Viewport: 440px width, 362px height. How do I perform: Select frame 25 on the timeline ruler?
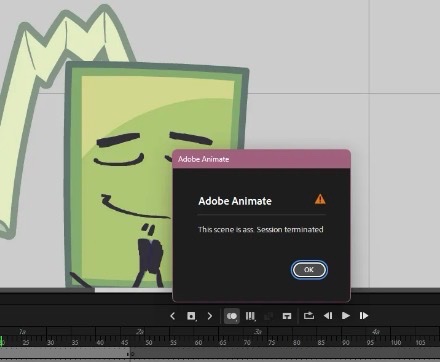(x=26, y=342)
